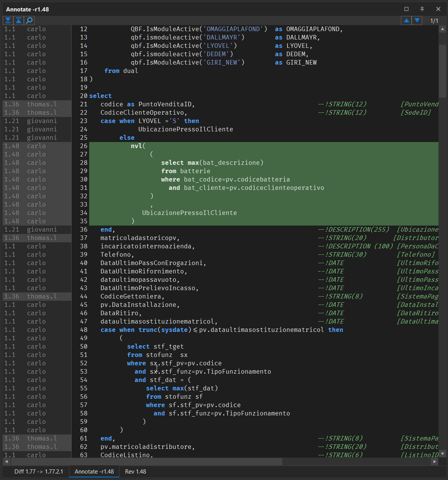
Task: Click code line 'from dual'
Action: [x=121, y=71]
